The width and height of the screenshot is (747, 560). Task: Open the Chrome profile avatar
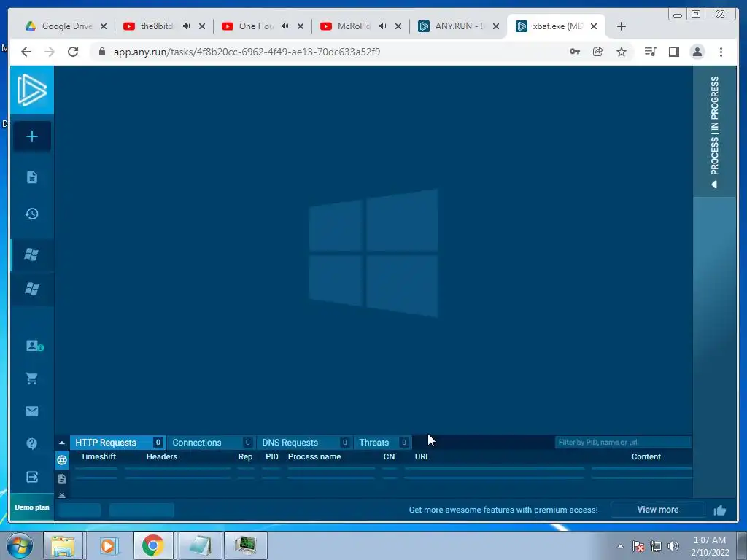tap(697, 52)
